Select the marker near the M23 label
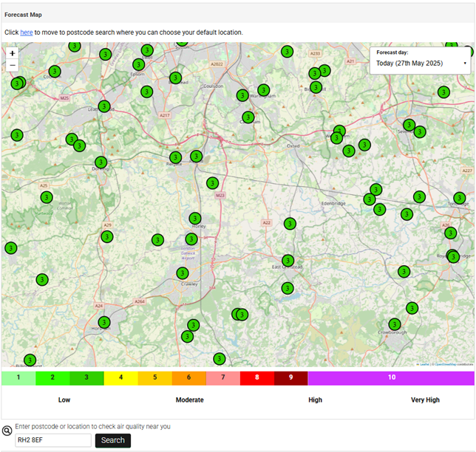476x452 pixels. [x=213, y=183]
